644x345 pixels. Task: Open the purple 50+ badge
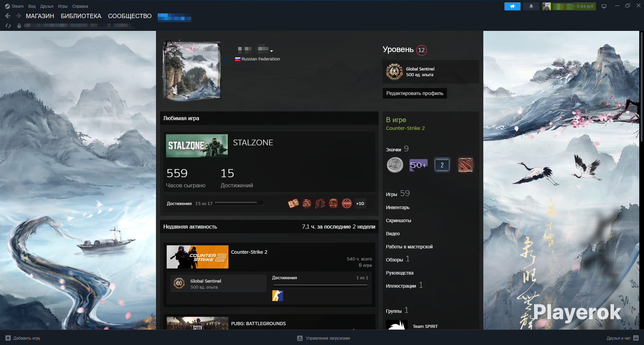point(419,165)
